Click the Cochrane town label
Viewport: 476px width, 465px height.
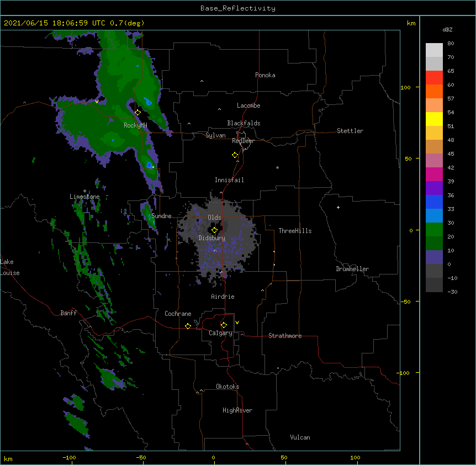pos(178,314)
